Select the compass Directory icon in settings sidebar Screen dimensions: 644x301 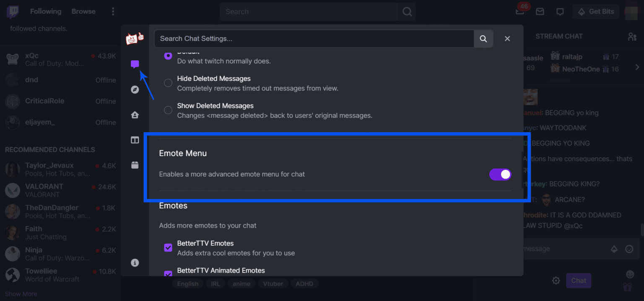[x=135, y=89]
